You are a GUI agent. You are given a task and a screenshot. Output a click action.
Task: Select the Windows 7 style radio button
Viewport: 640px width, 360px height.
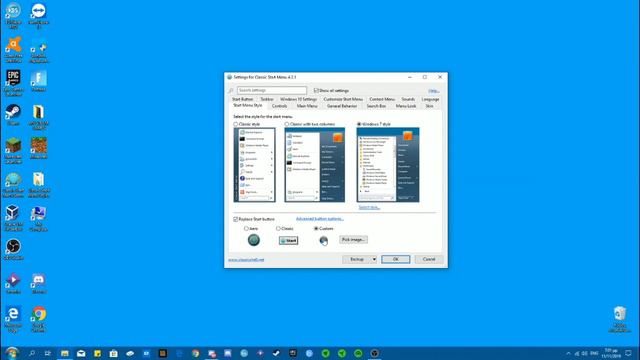pyautogui.click(x=359, y=124)
